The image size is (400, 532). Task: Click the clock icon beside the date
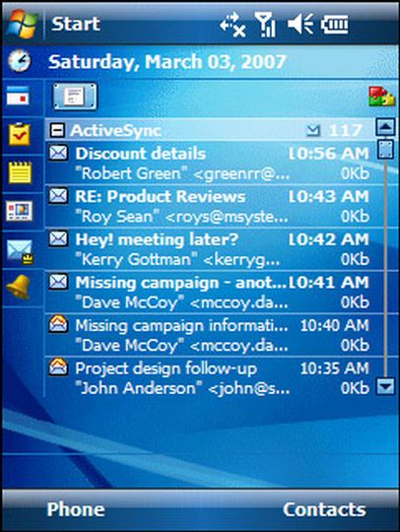tap(19, 61)
